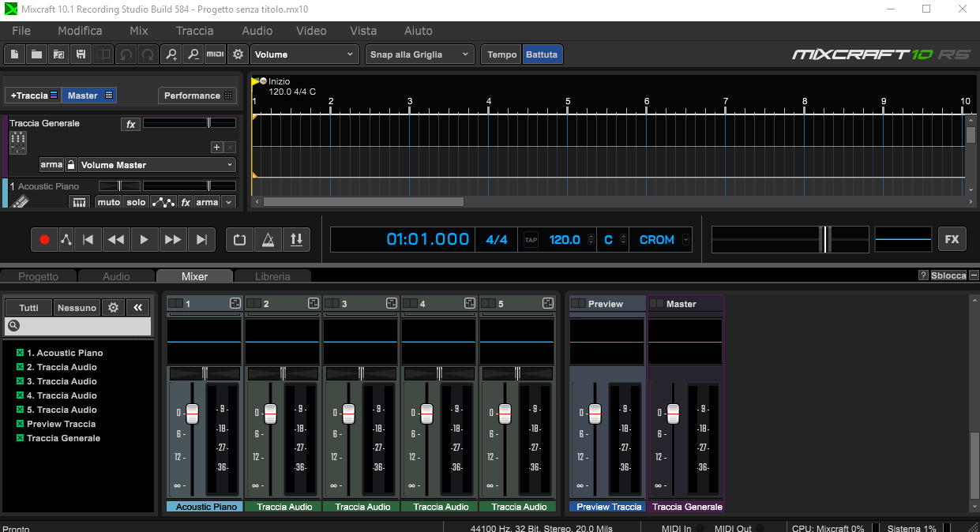Adjust the key C stepper arrows
This screenshot has height=532, width=980.
pyautogui.click(x=624, y=239)
